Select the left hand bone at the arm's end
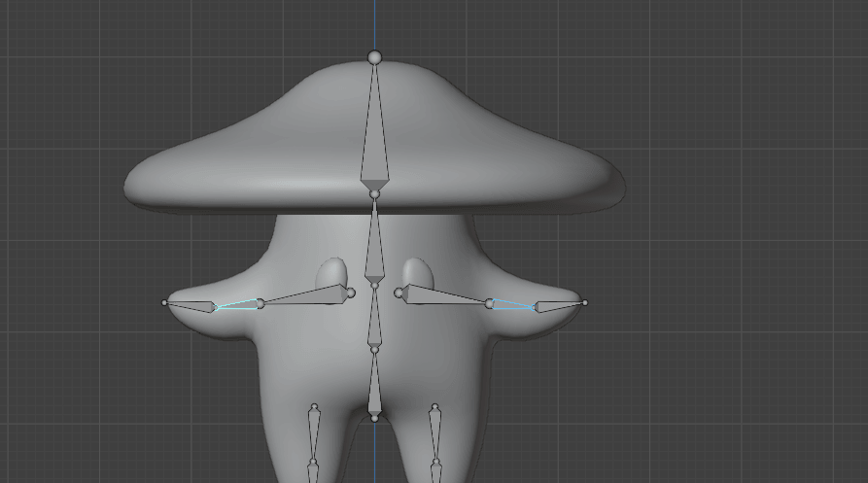The width and height of the screenshot is (868, 483). (194, 306)
